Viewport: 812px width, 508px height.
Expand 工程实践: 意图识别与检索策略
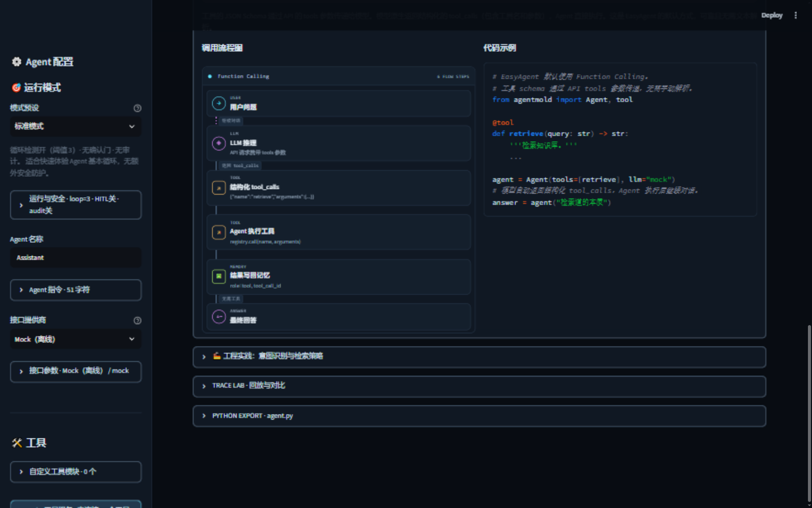[479, 357]
